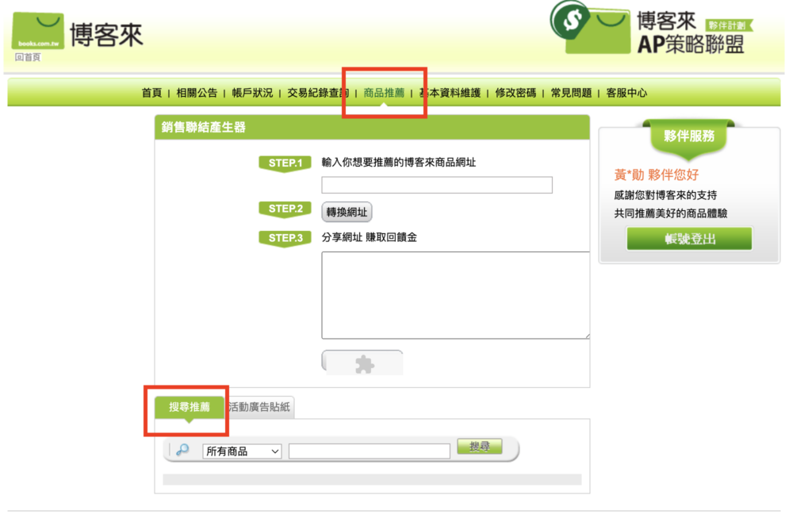Image resolution: width=812 pixels, height=522 pixels.
Task: Open 常見問題 from the navigation bar
Action: tap(571, 93)
